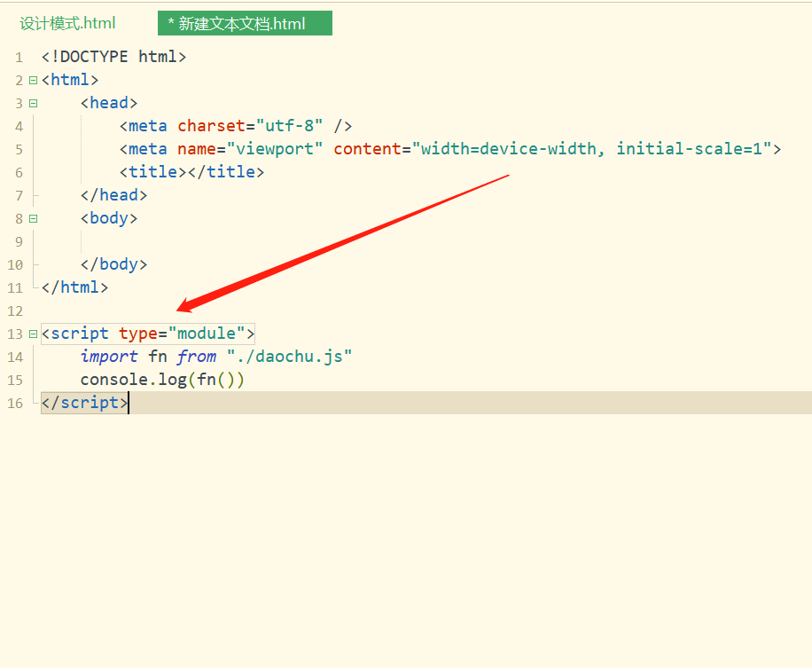Collapse the <head> section fold marker
This screenshot has width=812, height=668.
pos(32,102)
